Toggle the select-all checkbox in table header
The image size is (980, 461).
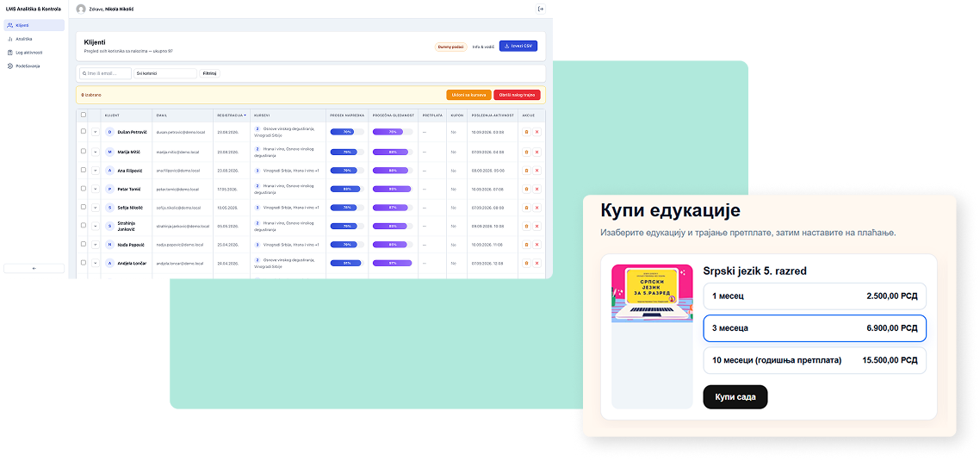84,115
